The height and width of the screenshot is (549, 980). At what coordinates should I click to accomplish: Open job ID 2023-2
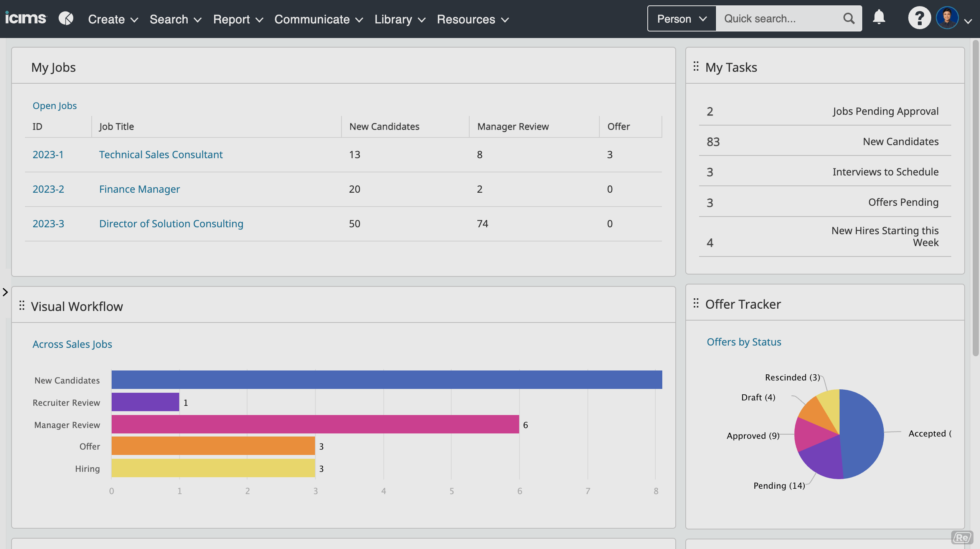point(48,189)
